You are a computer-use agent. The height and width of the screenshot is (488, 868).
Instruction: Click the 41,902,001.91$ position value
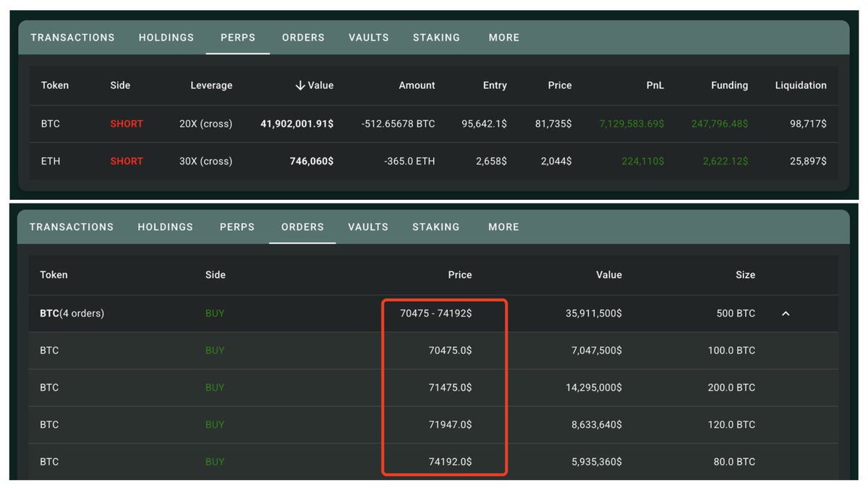297,124
